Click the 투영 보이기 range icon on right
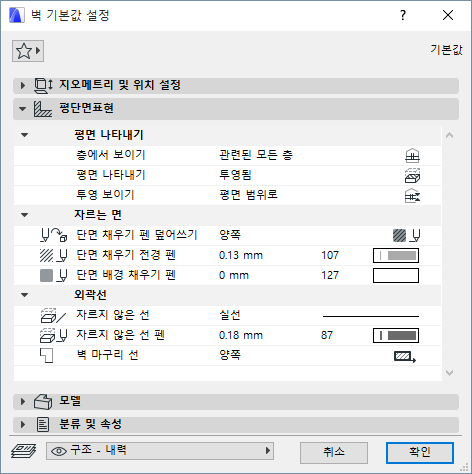The height and width of the screenshot is (474, 472). pos(412,195)
